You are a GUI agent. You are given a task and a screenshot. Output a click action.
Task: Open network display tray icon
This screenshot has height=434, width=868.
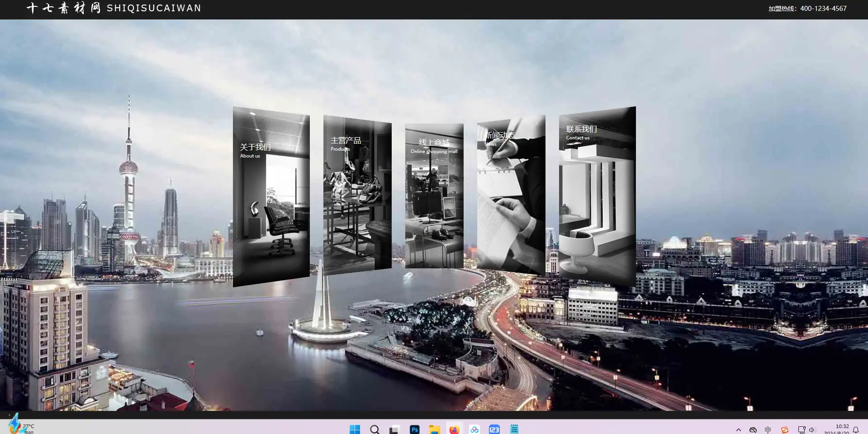(802, 430)
